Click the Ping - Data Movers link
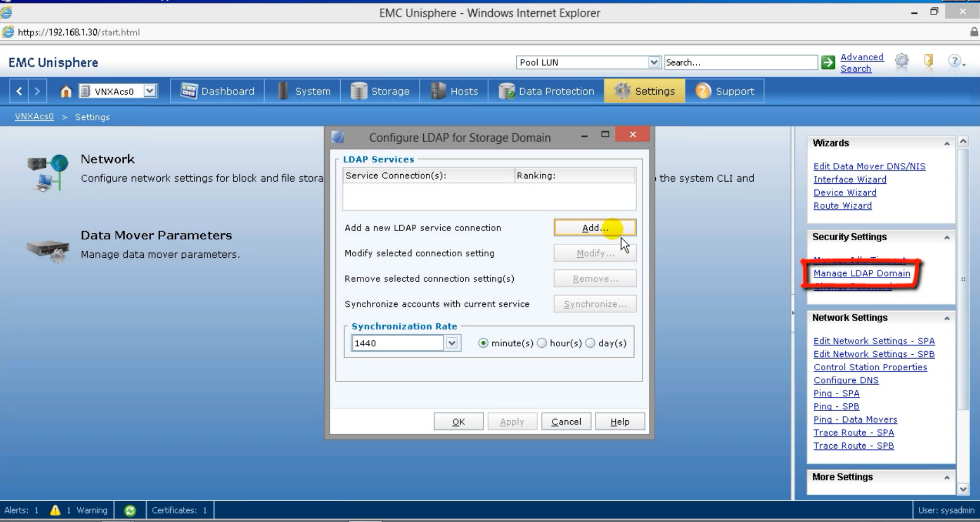980x522 pixels. click(855, 420)
